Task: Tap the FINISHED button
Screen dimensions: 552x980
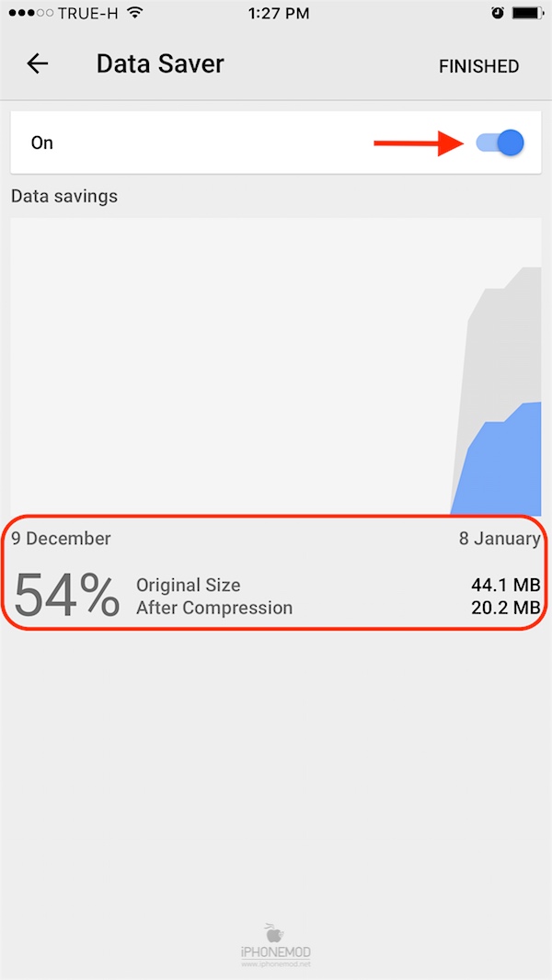Action: pos(478,66)
